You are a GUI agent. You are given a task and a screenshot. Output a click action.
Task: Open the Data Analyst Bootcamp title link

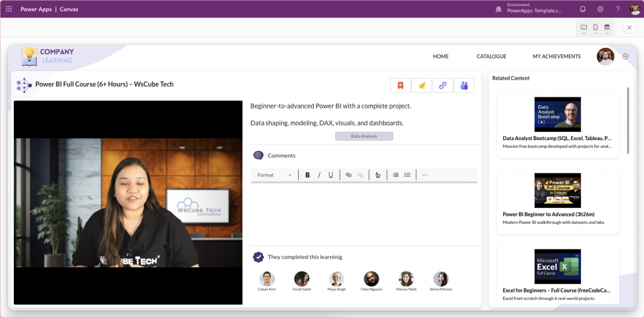[x=557, y=138]
